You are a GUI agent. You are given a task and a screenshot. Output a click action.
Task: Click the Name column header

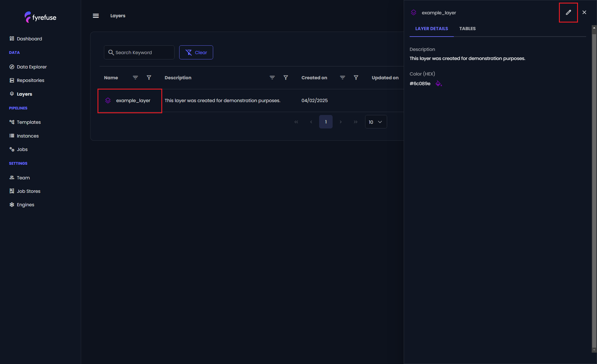(x=111, y=78)
